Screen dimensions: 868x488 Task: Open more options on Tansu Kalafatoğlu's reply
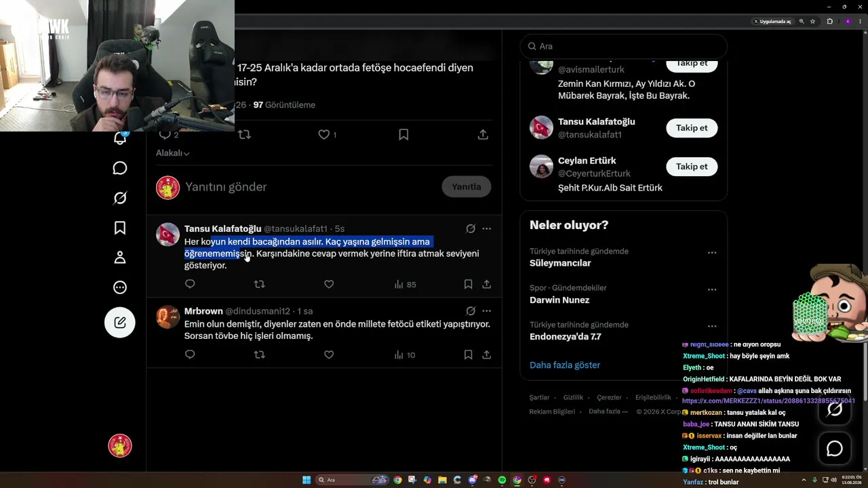(486, 229)
